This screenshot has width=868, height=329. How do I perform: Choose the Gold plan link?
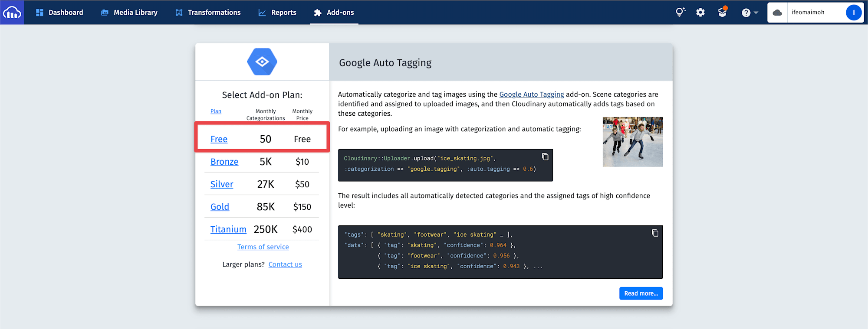pyautogui.click(x=220, y=207)
